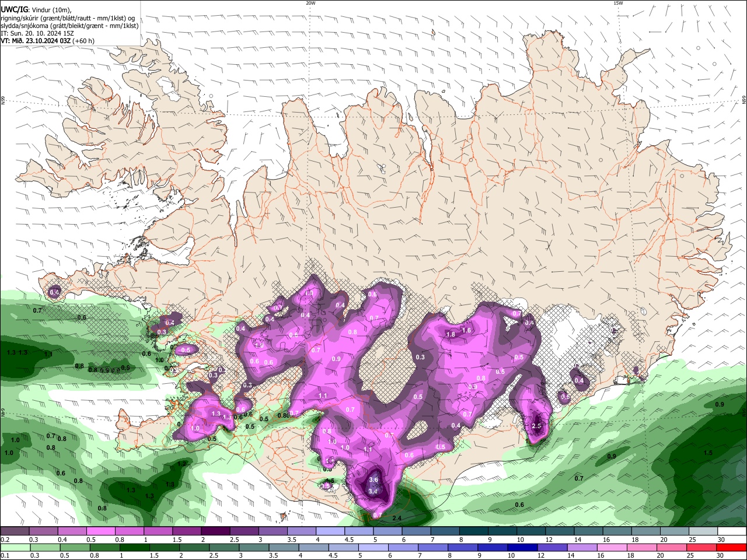The height and width of the screenshot is (560, 747).
Task: Click the pale grey snow swatch starting at 25
Action: point(703,531)
